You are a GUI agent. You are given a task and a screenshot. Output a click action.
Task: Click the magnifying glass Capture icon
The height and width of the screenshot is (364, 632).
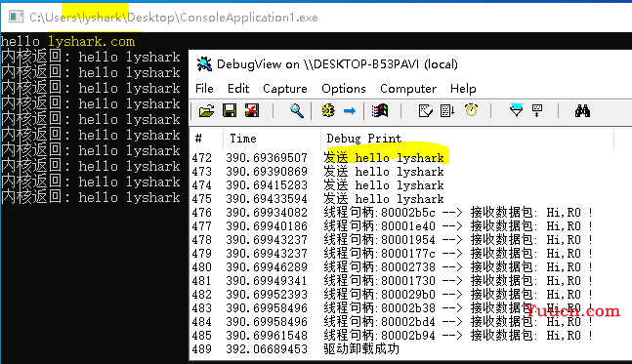coord(297,110)
